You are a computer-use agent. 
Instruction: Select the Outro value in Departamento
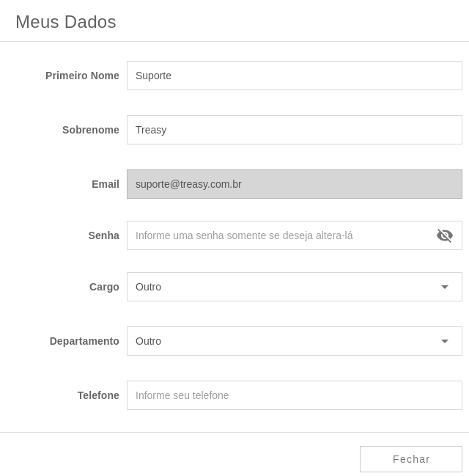tap(148, 341)
